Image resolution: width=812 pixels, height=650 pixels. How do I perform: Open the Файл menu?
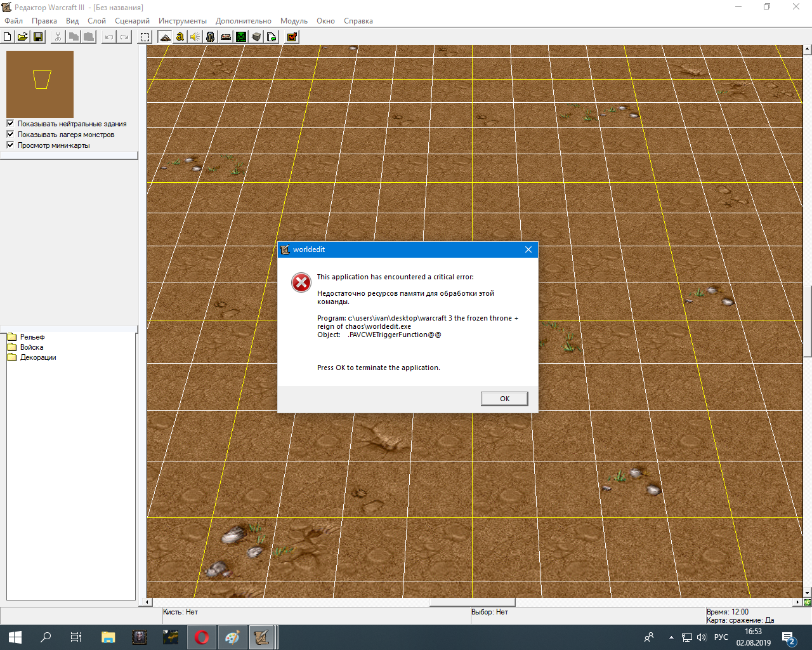click(x=14, y=21)
